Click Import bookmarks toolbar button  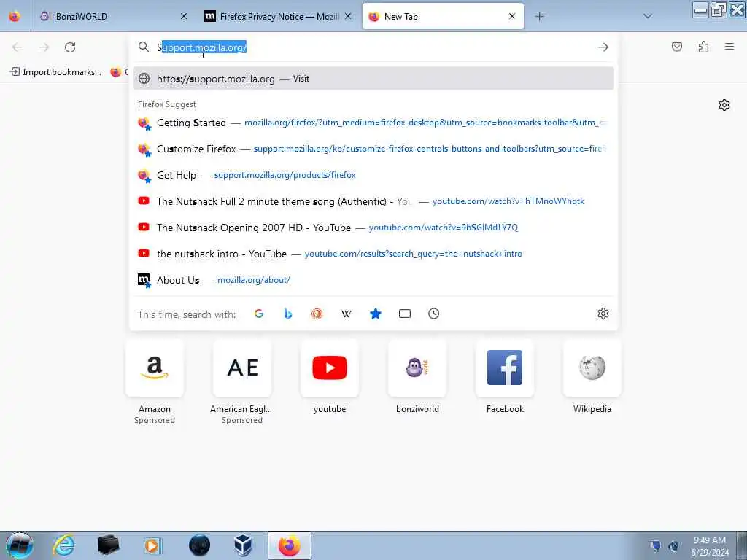coord(55,72)
